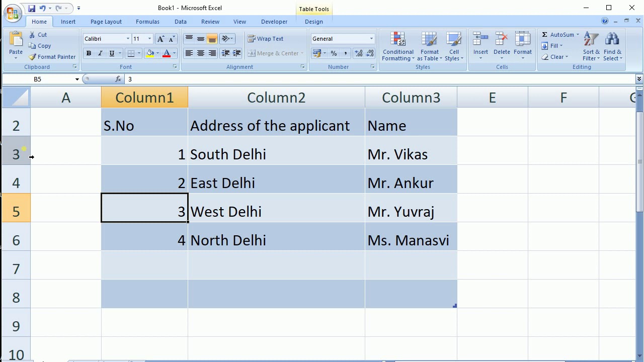Copy the selected cell

(x=40, y=46)
